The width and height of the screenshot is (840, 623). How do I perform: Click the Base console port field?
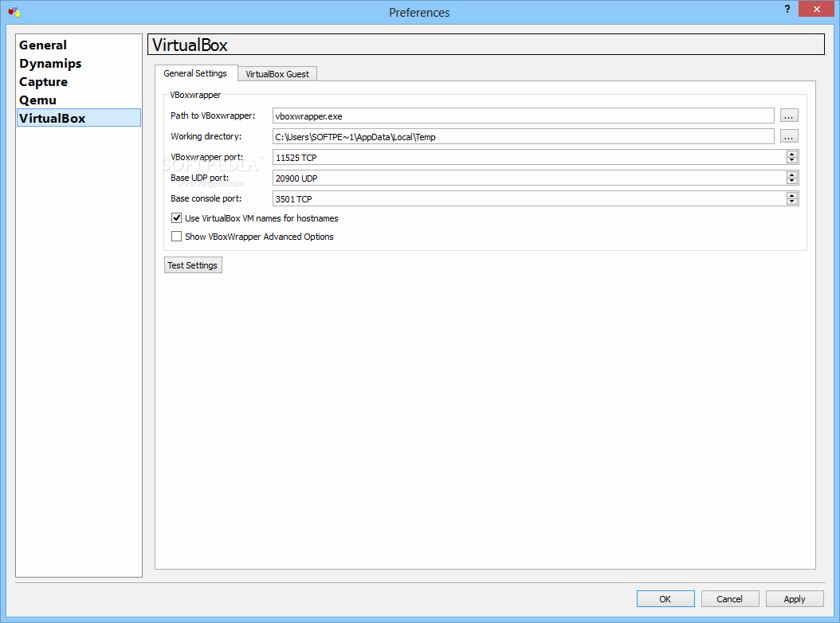pos(529,198)
